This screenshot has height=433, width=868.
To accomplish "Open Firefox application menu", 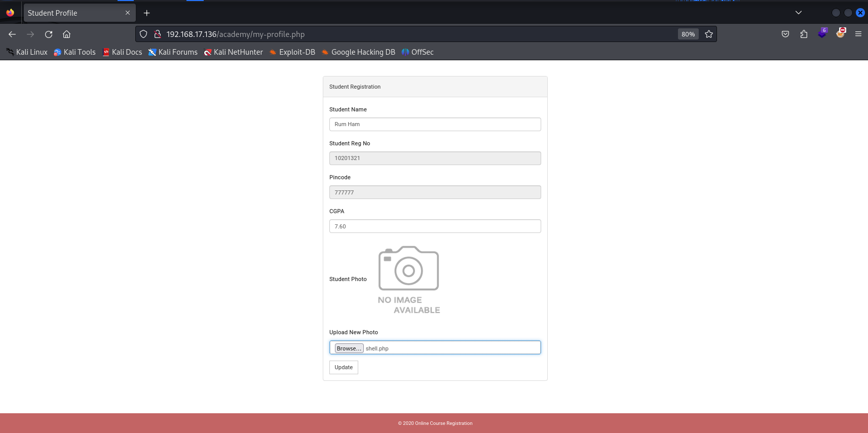I will (x=858, y=34).
